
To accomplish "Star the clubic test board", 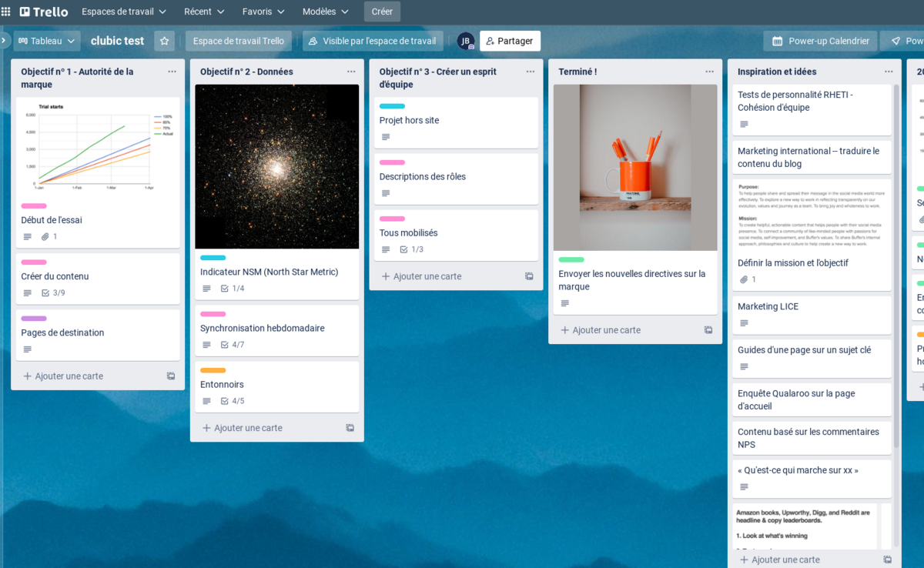I will 164,41.
